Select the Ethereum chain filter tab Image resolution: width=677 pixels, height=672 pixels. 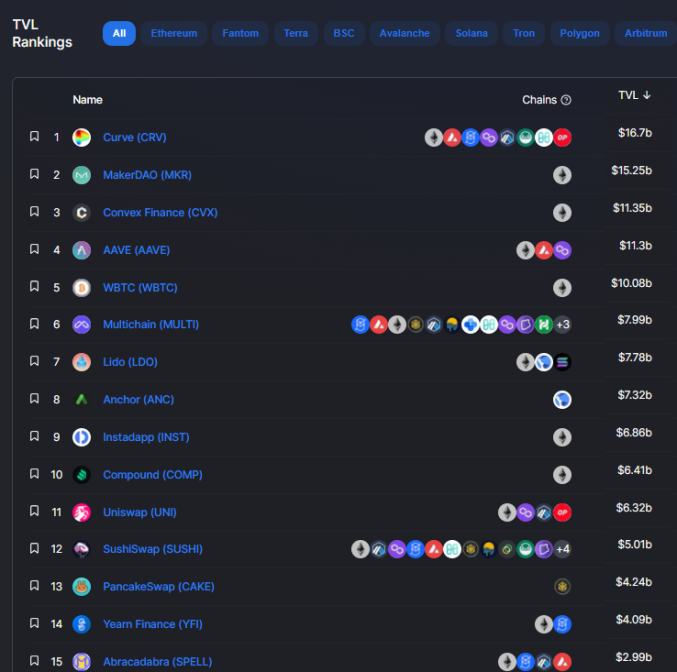pyautogui.click(x=174, y=33)
